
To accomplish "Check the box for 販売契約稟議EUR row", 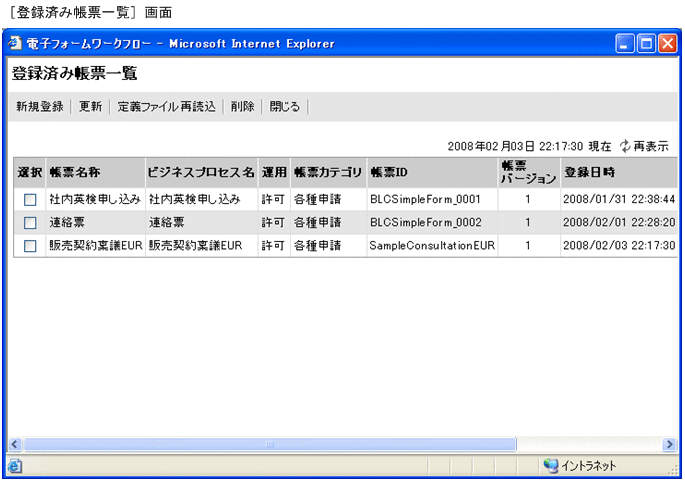I will point(30,246).
